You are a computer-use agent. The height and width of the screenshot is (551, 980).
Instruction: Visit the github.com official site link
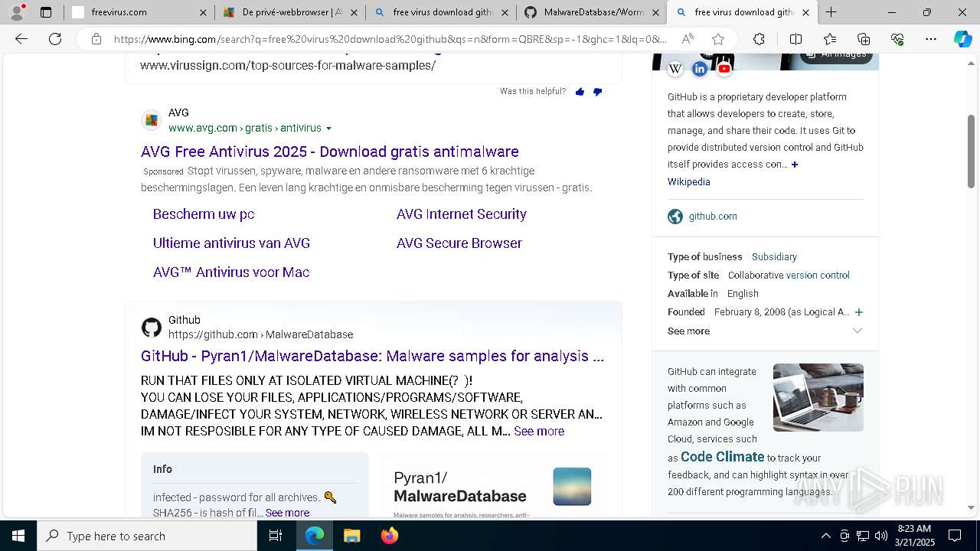tap(713, 217)
